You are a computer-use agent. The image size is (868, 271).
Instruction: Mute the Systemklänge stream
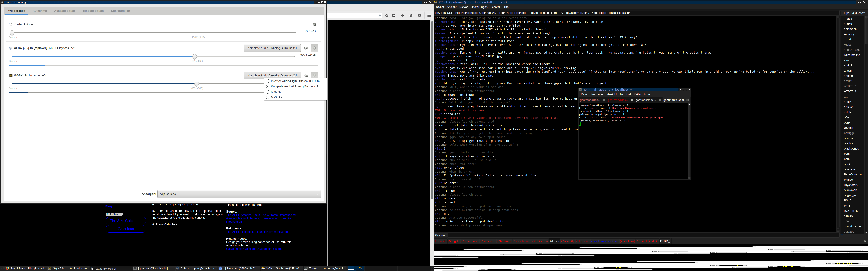[314, 24]
